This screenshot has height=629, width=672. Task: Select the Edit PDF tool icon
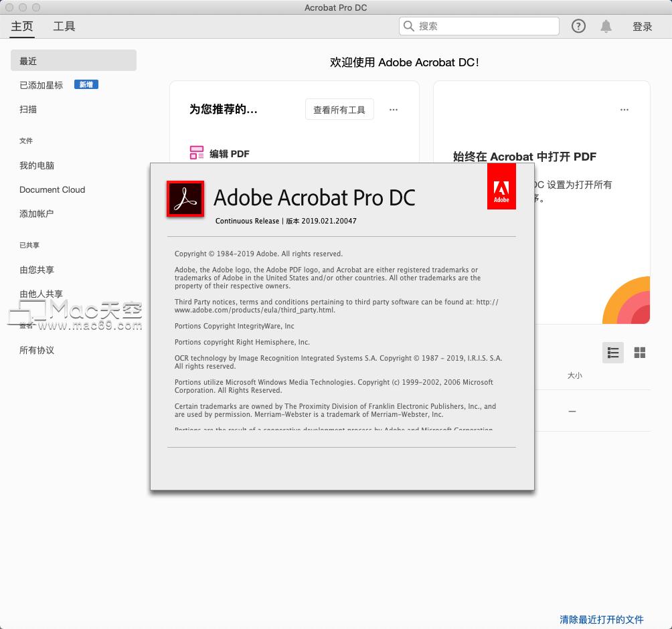pos(197,153)
